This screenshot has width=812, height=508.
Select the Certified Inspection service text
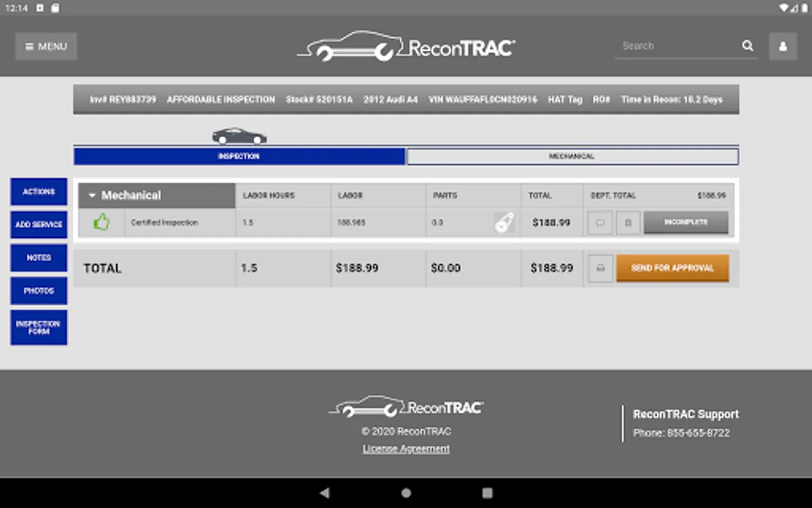pyautogui.click(x=165, y=222)
